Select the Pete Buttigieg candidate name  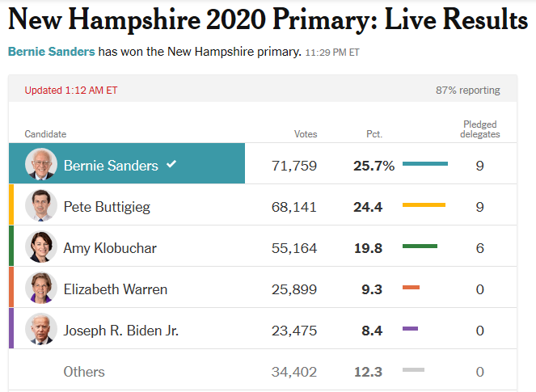pyautogui.click(x=107, y=207)
